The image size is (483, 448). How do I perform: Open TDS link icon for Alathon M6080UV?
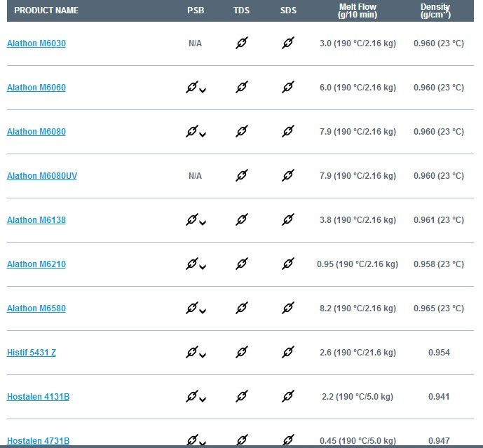click(242, 175)
